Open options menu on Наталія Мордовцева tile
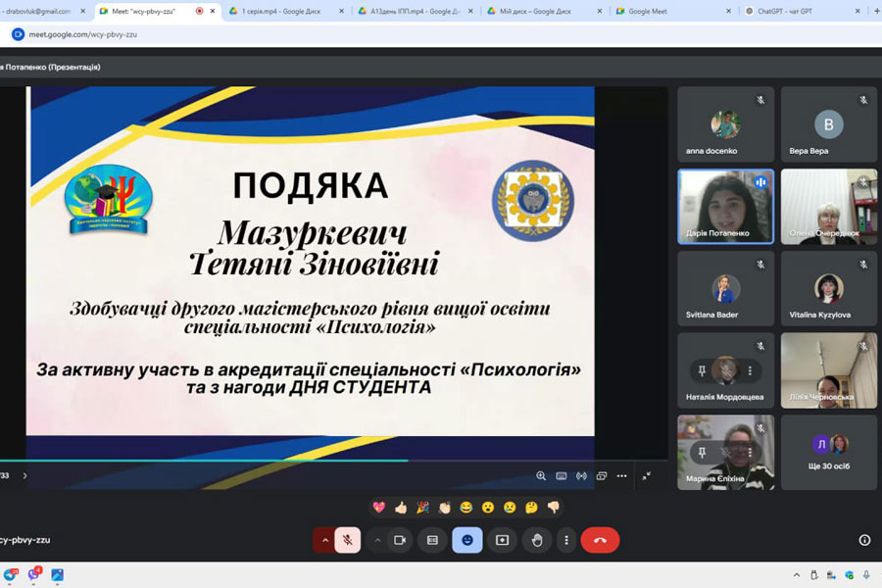 pos(750,370)
